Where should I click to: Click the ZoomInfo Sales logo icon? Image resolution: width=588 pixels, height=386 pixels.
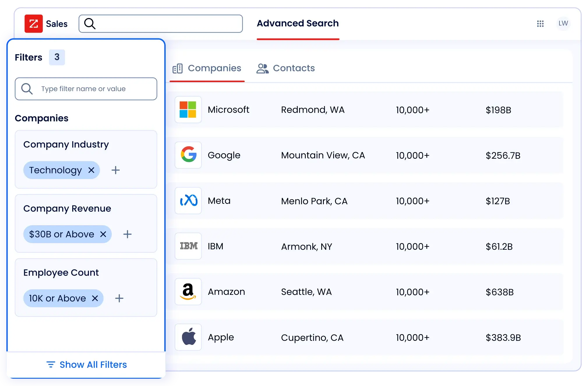click(33, 24)
